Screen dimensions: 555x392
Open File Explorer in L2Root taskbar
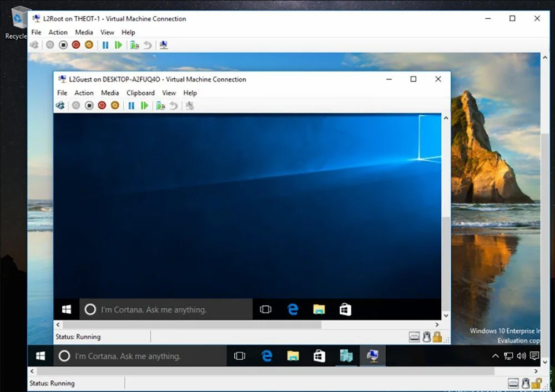pyautogui.click(x=293, y=355)
